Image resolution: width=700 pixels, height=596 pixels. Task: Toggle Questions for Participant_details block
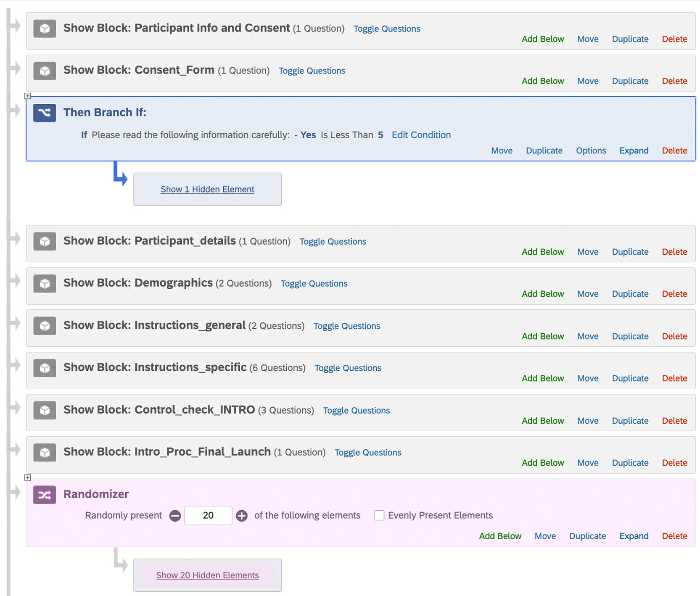click(x=333, y=241)
